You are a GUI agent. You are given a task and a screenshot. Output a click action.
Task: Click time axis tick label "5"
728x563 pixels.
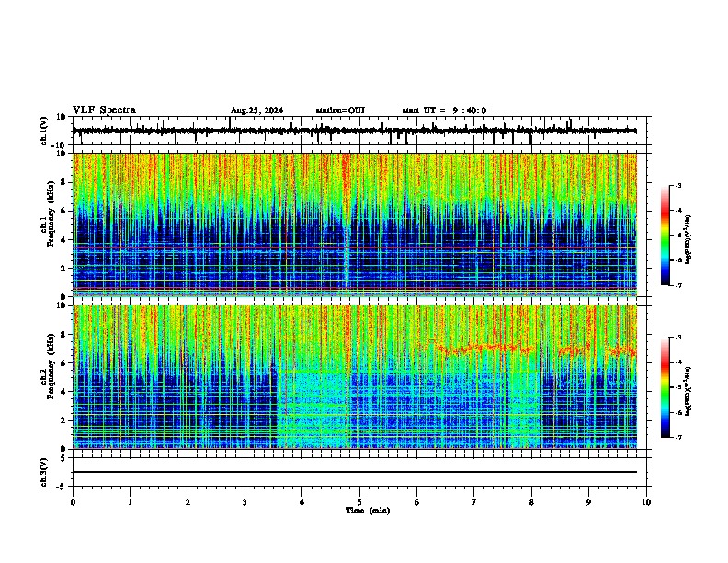(359, 502)
